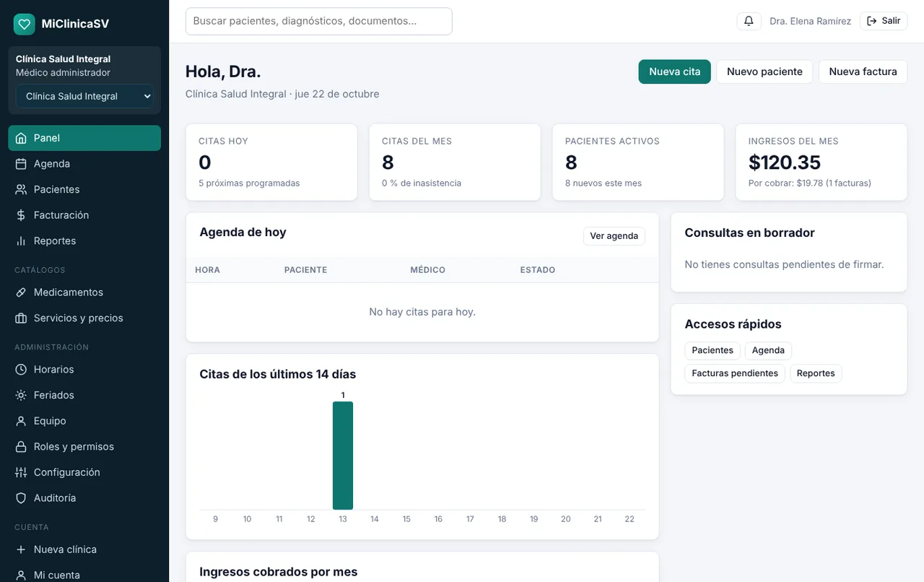Click the user name Dra. Elena Ramírez
The image size is (924, 582).
click(x=810, y=21)
